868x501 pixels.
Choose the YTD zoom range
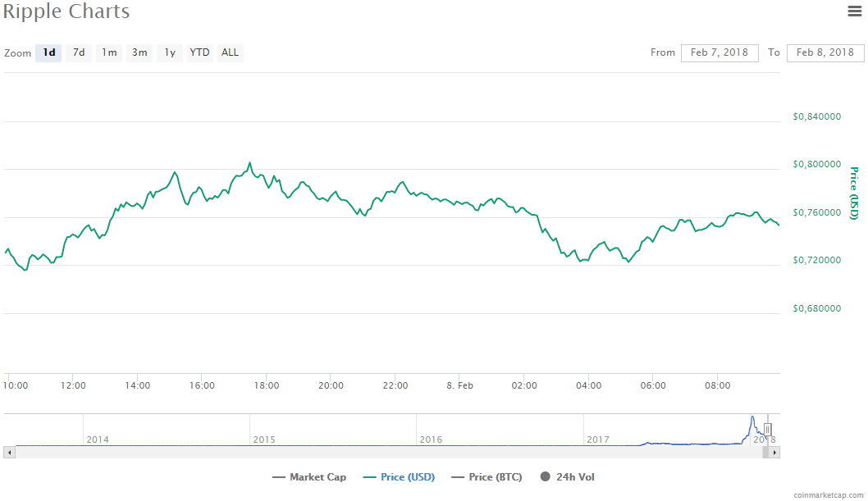click(x=200, y=52)
